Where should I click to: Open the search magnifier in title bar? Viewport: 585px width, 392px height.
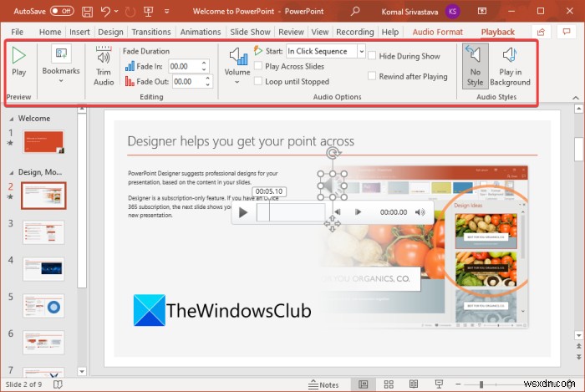pos(355,11)
